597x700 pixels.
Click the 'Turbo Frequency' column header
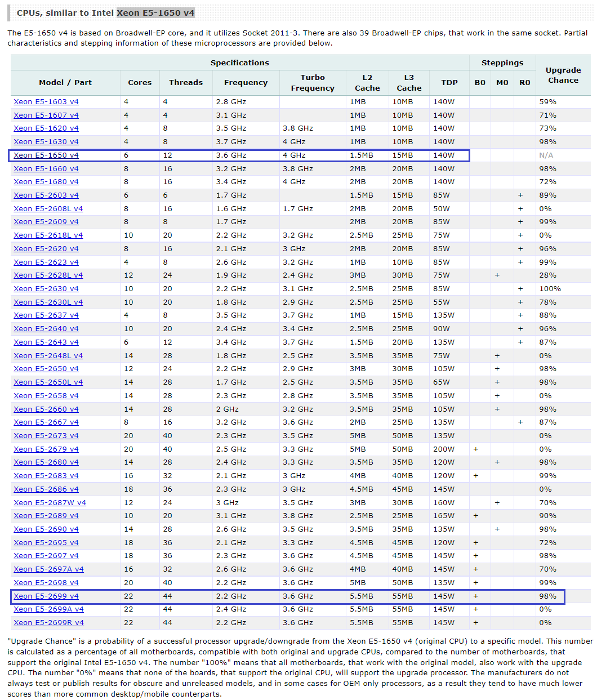point(313,83)
